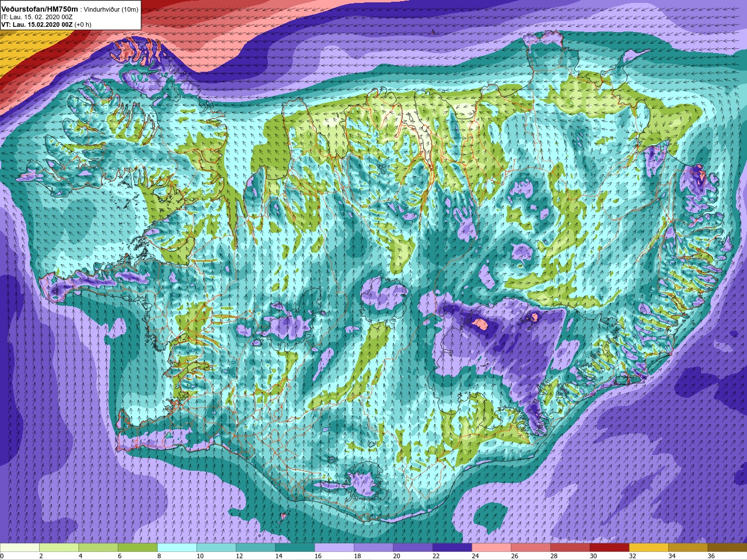The image size is (747, 560).
Task: Select the violet 20–22 legend swatch
Action: tap(413, 548)
